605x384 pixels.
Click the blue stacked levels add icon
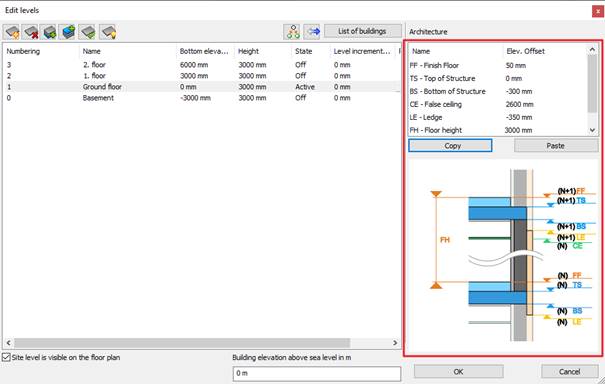click(68, 32)
